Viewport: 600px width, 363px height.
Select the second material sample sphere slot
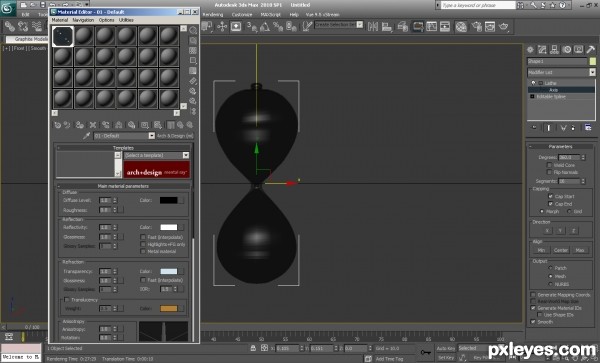tap(84, 36)
